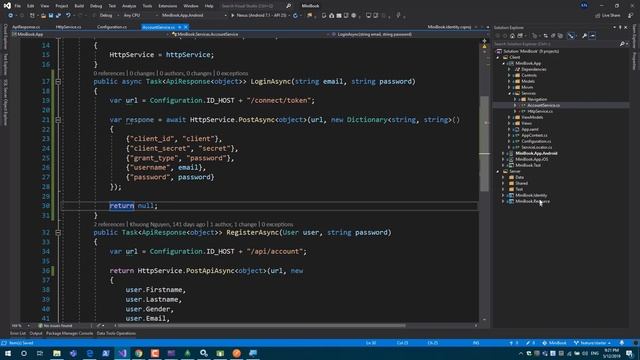Switch to the ApiResponse.cs tab
This screenshot has width=640, height=360.
pos(26,27)
